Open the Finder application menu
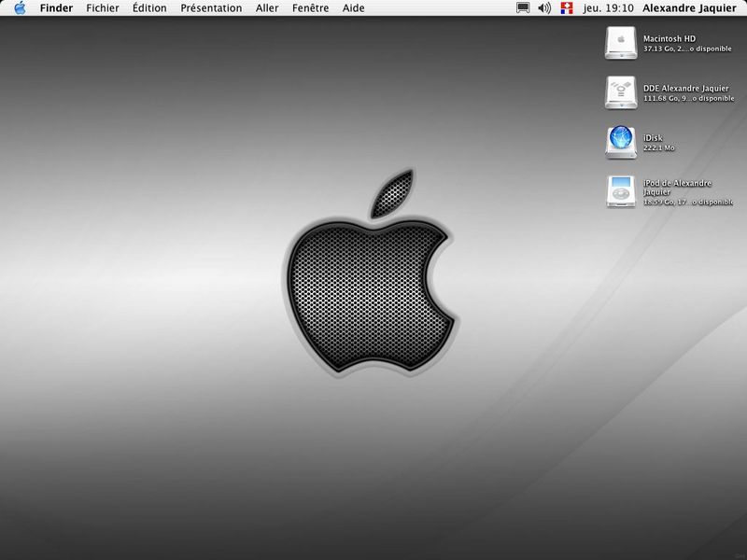 56,8
